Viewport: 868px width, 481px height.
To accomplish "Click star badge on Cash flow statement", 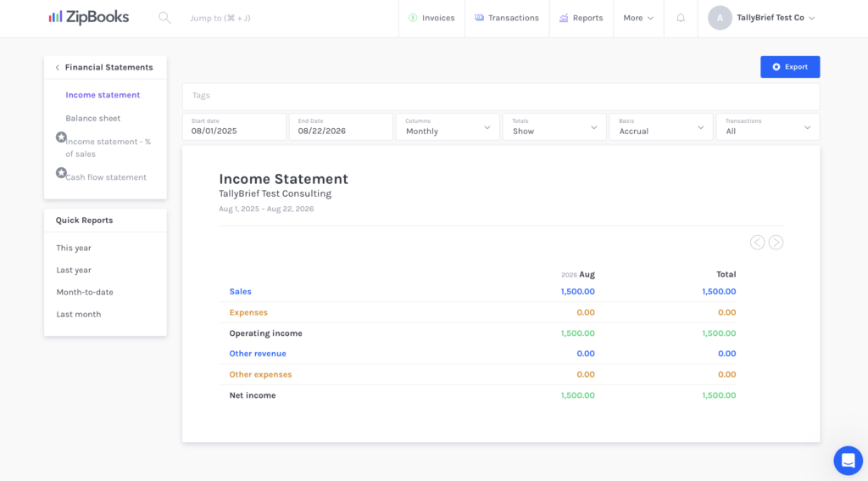I will 61,173.
